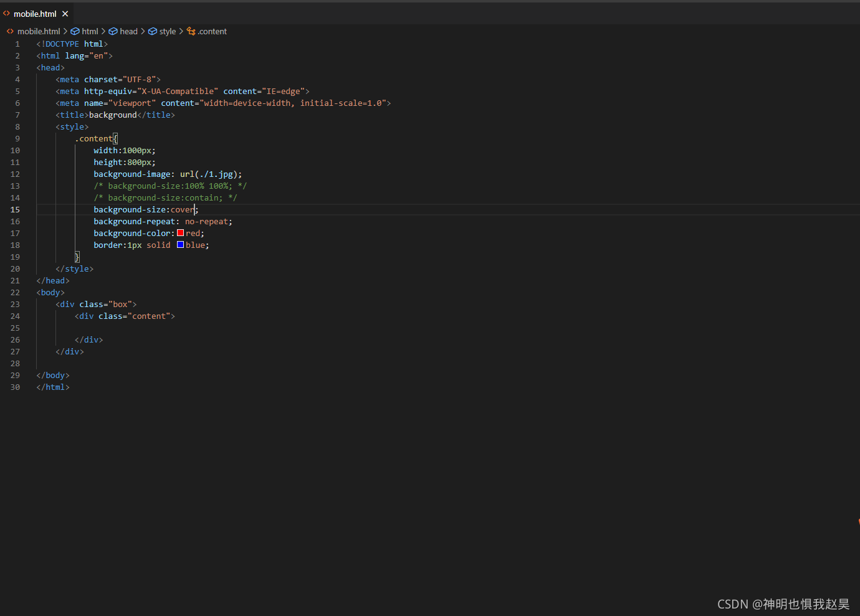Click the <html lang="en"> line

(x=75, y=56)
